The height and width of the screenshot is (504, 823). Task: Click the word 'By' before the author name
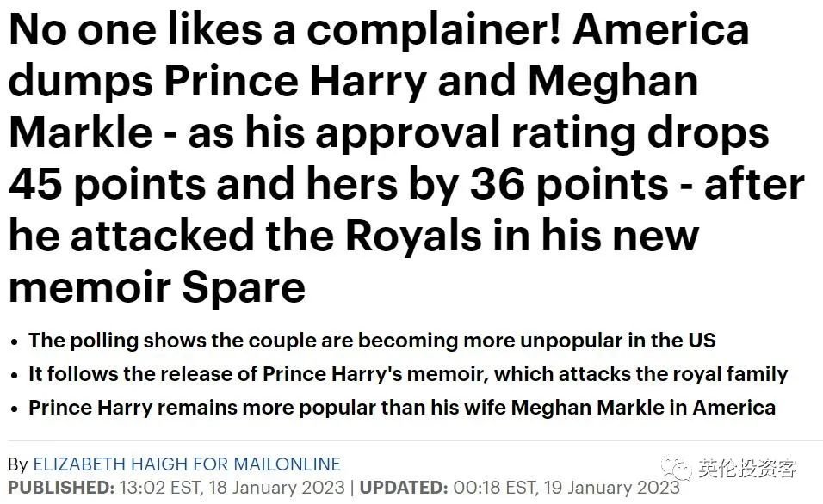[x=18, y=464]
